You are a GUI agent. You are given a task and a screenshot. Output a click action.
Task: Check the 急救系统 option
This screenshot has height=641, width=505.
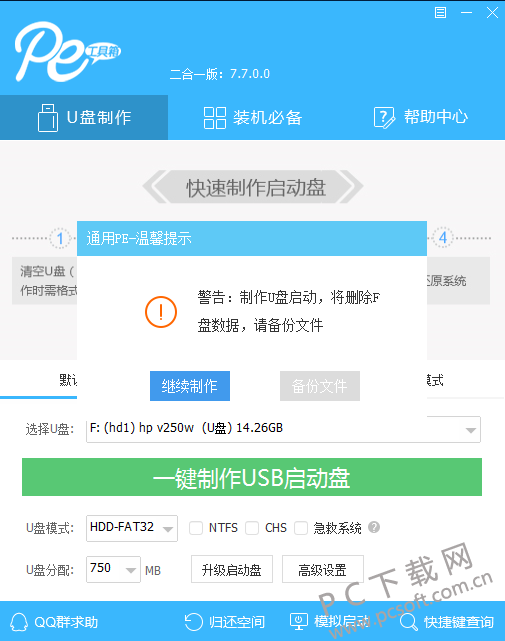tap(301, 528)
